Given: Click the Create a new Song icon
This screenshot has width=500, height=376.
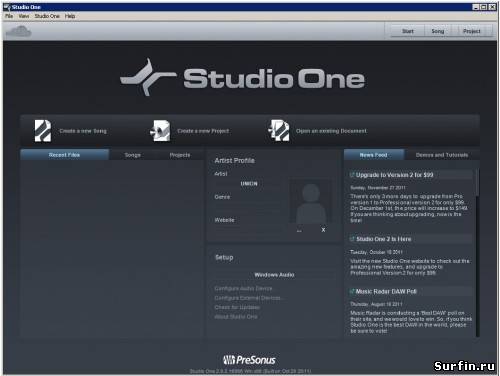Looking at the screenshot, I should (43, 131).
